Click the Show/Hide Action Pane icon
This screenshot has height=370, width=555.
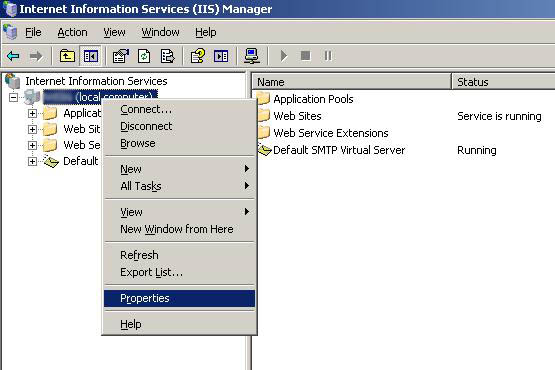point(221,56)
